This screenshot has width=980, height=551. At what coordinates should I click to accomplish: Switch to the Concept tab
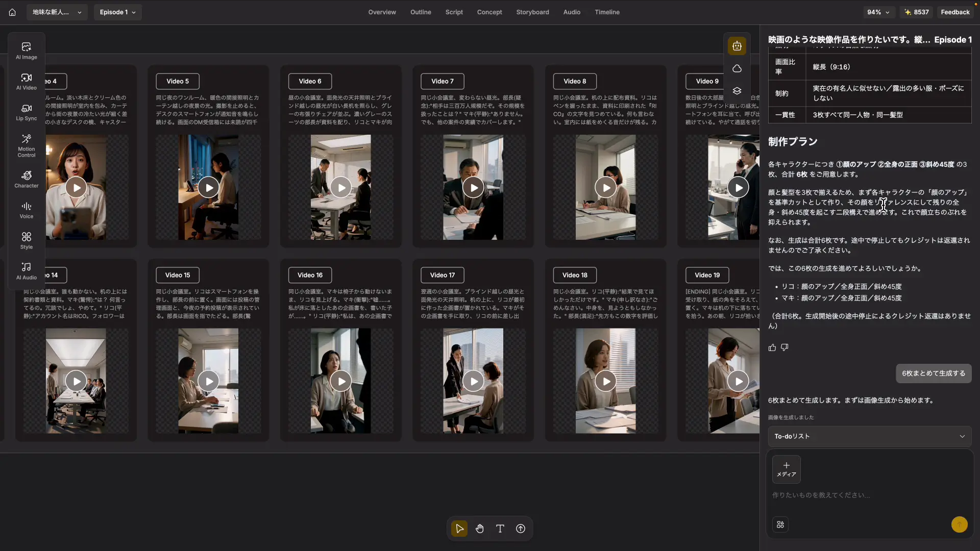[x=489, y=12]
